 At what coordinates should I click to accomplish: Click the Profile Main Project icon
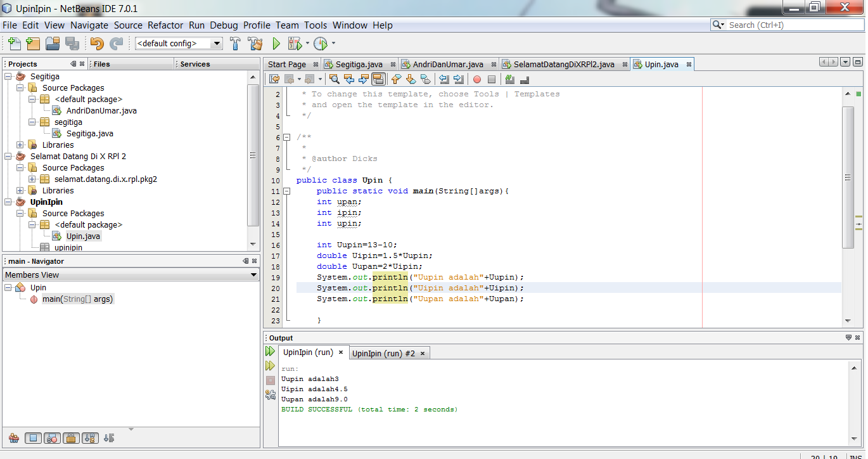(x=321, y=44)
